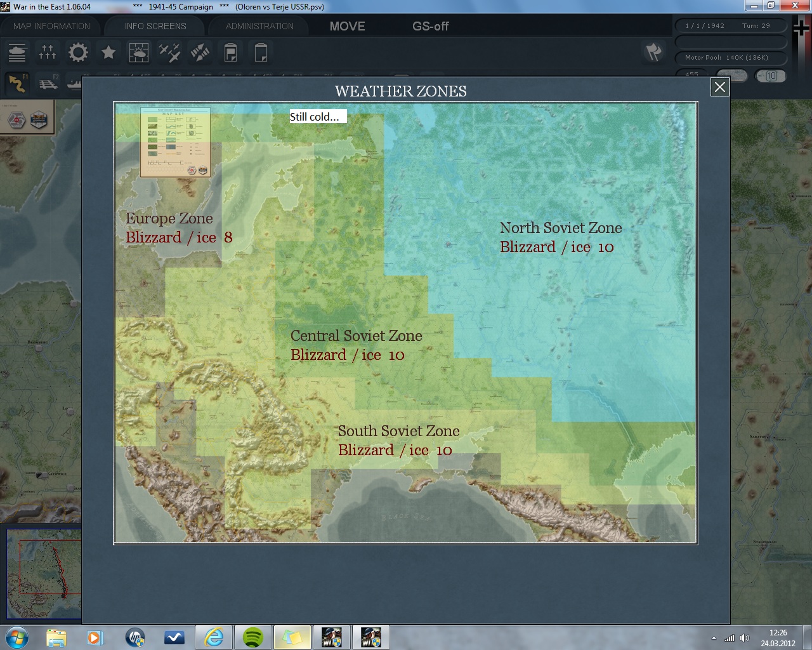The width and height of the screenshot is (812, 650).
Task: Click the minimap in the bottom-left corner
Action: coord(44,575)
